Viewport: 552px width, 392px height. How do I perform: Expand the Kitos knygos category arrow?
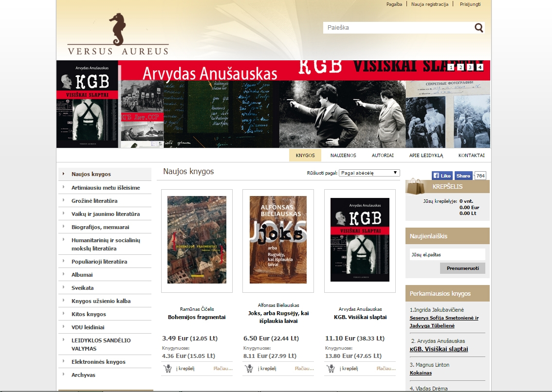coord(63,314)
